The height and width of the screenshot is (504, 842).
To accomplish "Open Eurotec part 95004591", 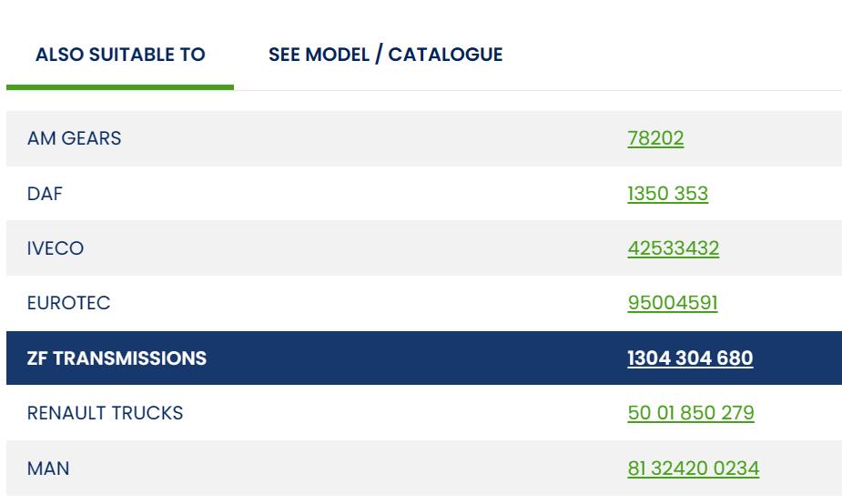I will [x=672, y=303].
